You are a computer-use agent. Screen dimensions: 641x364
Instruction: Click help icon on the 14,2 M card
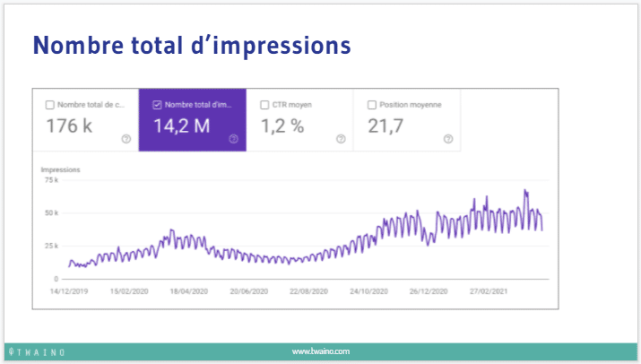tap(233, 139)
